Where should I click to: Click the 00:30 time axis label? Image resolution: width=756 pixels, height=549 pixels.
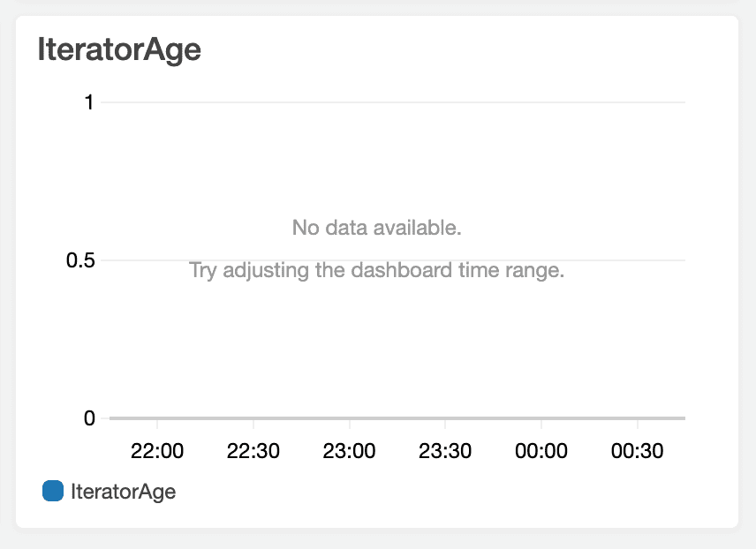(637, 451)
